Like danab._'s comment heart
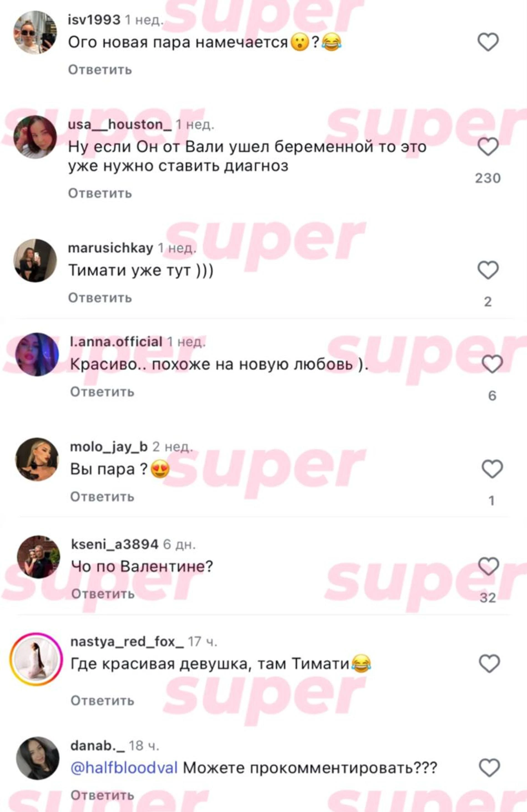 click(489, 768)
